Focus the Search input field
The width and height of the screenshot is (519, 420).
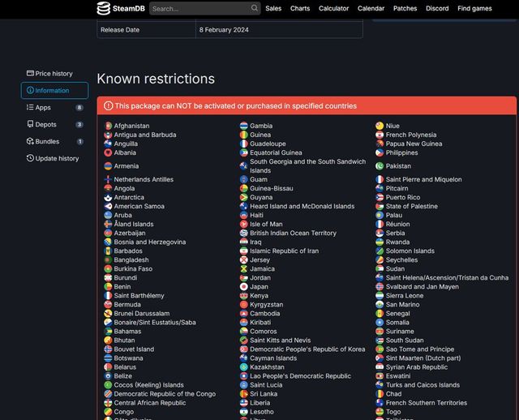tap(199, 8)
